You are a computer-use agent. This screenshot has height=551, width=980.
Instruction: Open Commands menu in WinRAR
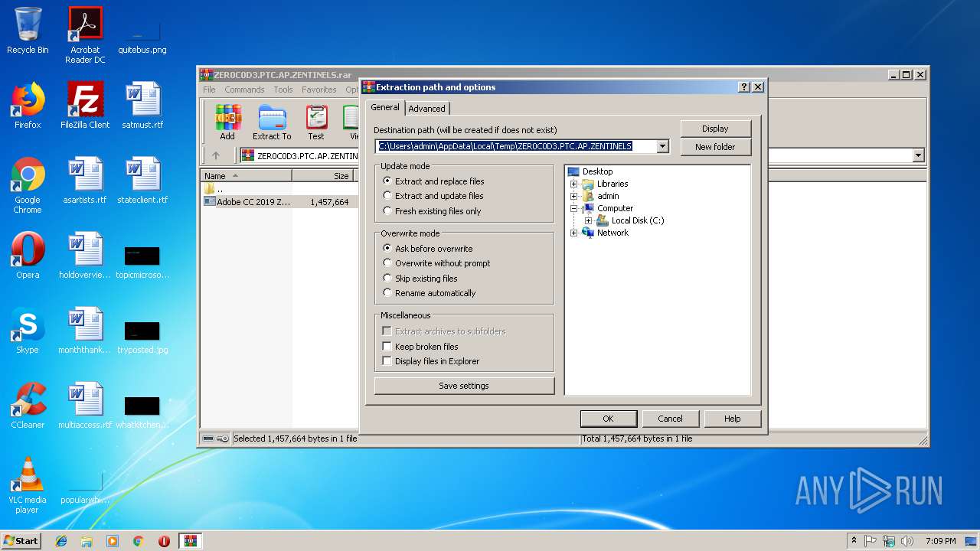[x=244, y=90]
